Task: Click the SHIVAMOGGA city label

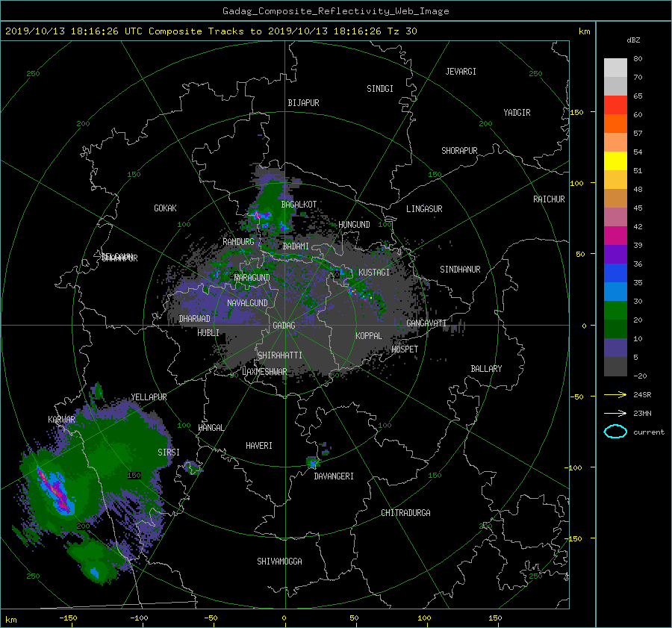Action: pyautogui.click(x=279, y=562)
